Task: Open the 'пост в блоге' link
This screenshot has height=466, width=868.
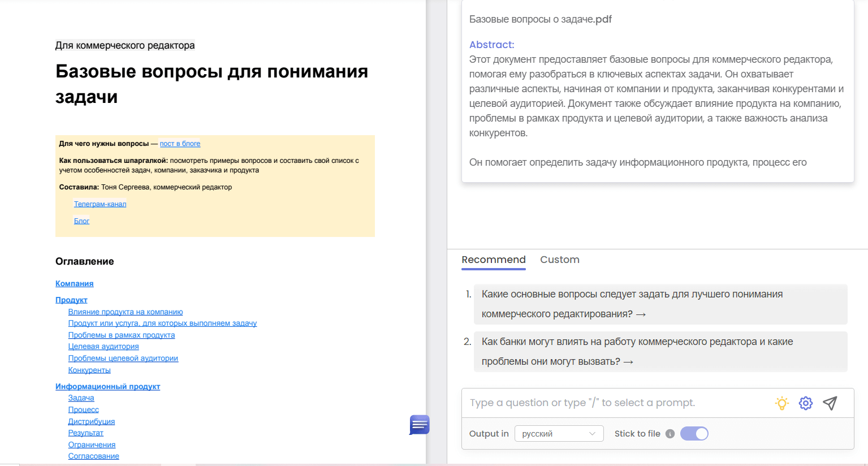Action: coord(180,144)
